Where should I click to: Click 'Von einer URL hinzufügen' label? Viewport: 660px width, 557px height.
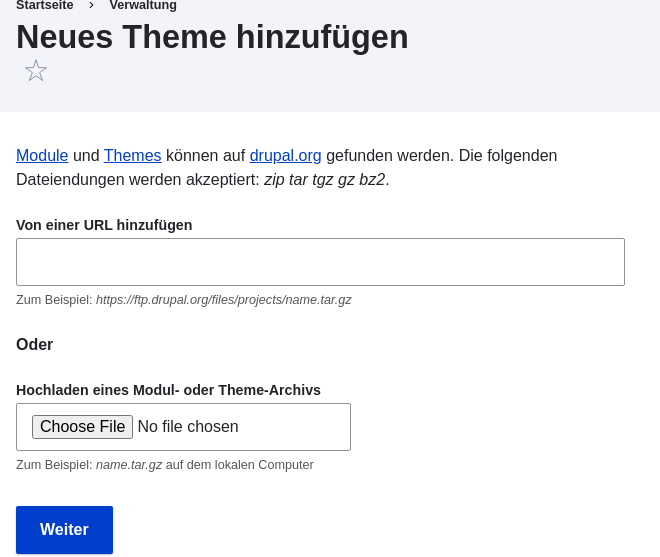[x=104, y=225]
